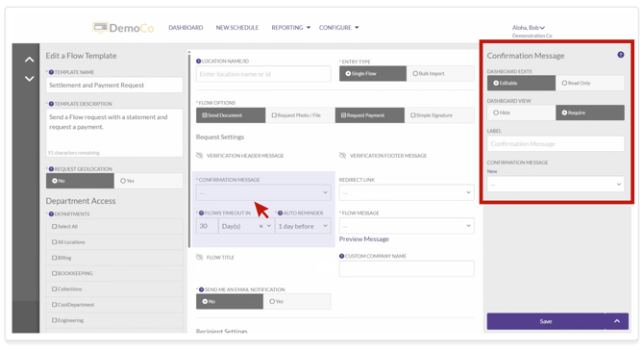
Task: Click the Template Description text area
Action: click(114, 133)
